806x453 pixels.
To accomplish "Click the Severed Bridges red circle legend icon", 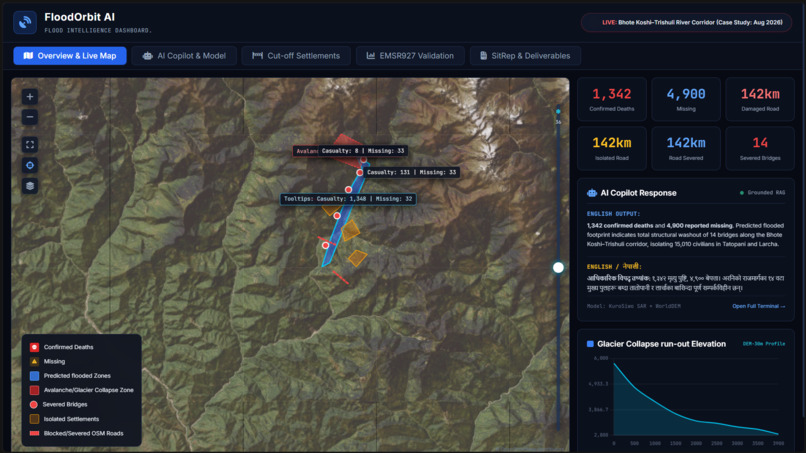I will coord(34,405).
